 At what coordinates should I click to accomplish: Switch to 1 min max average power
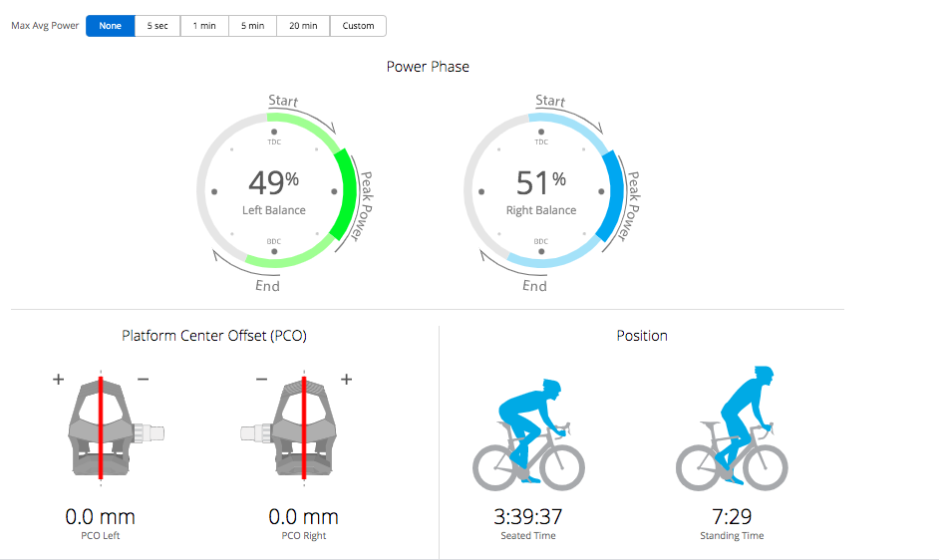pos(204,26)
